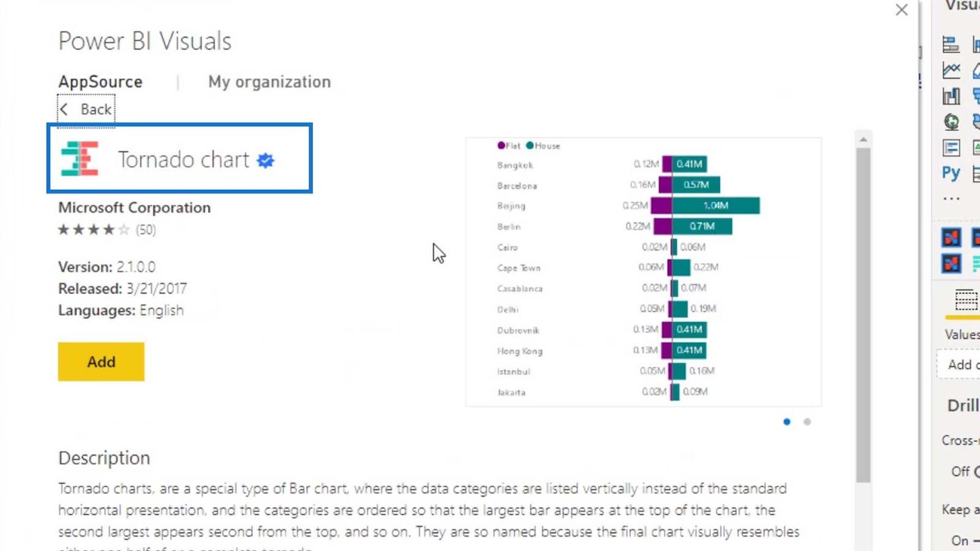Click the Flat legend entry in preview

tap(509, 146)
